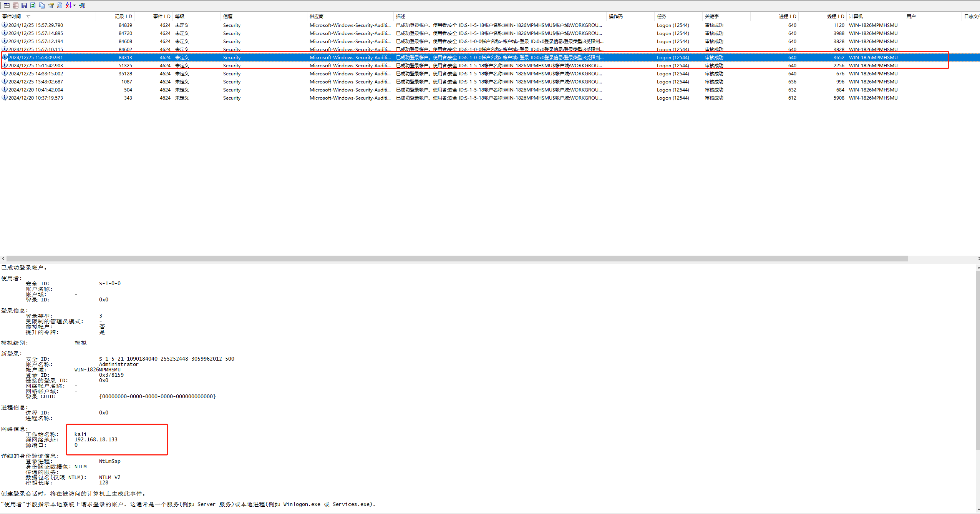Click the exit door icon

(82, 5)
